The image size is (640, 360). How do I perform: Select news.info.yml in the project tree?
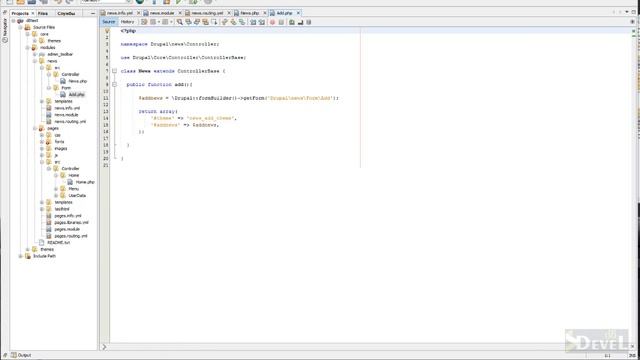click(x=67, y=108)
